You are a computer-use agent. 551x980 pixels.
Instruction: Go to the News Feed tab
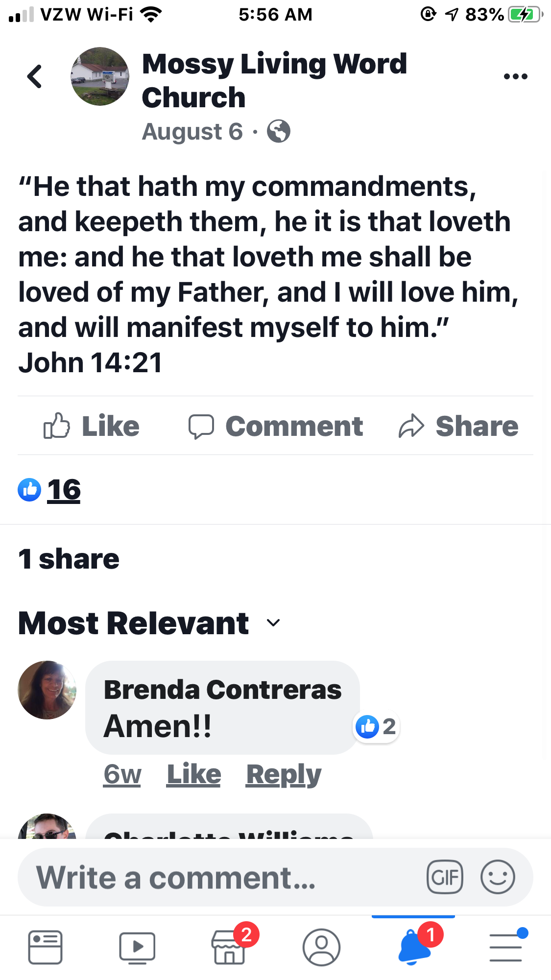45,947
